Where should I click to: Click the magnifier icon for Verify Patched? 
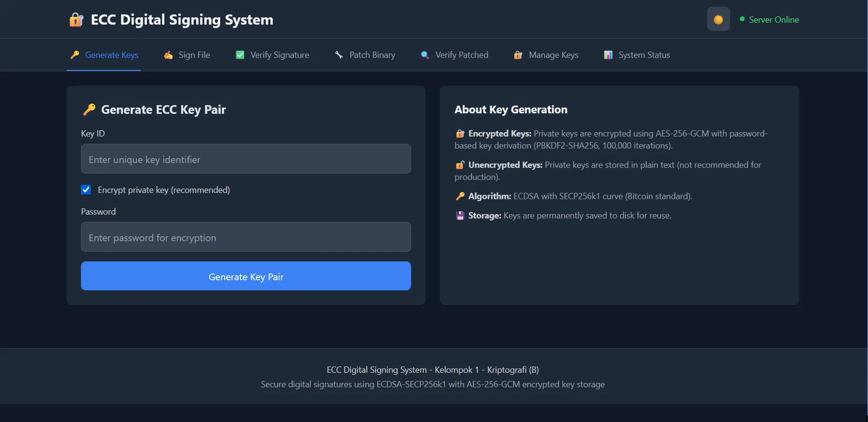(425, 55)
